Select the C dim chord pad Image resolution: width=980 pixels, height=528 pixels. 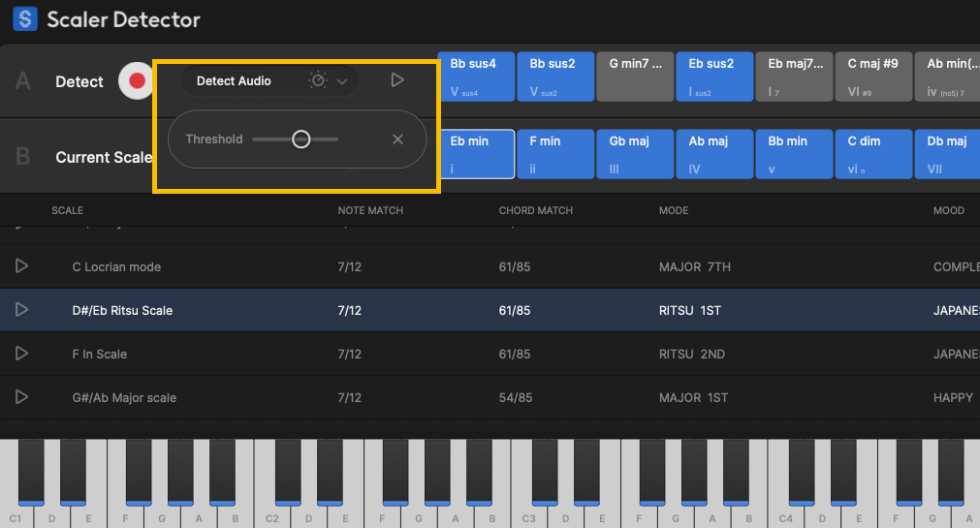point(873,155)
